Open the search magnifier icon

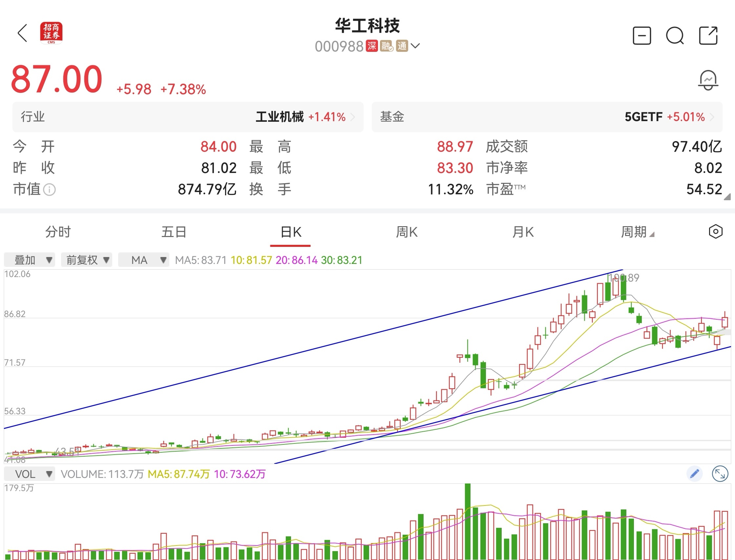click(x=675, y=35)
